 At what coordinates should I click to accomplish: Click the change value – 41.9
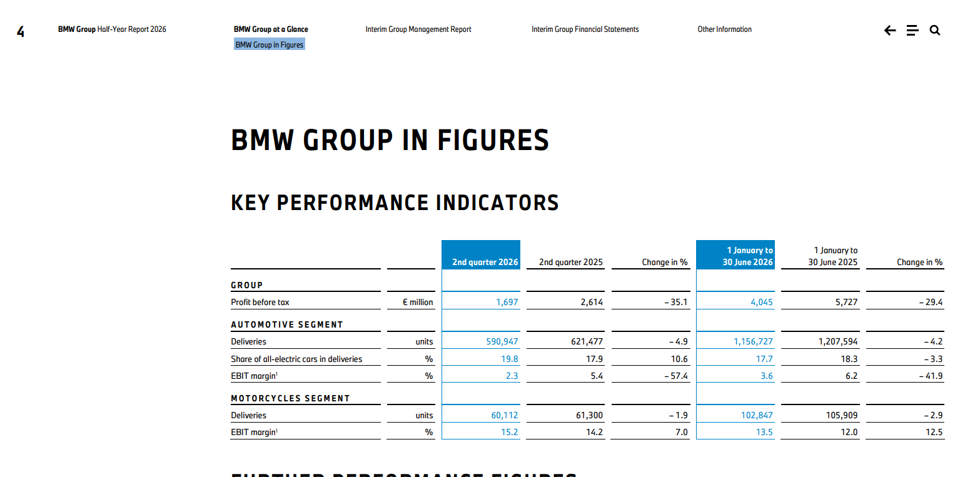coord(931,376)
